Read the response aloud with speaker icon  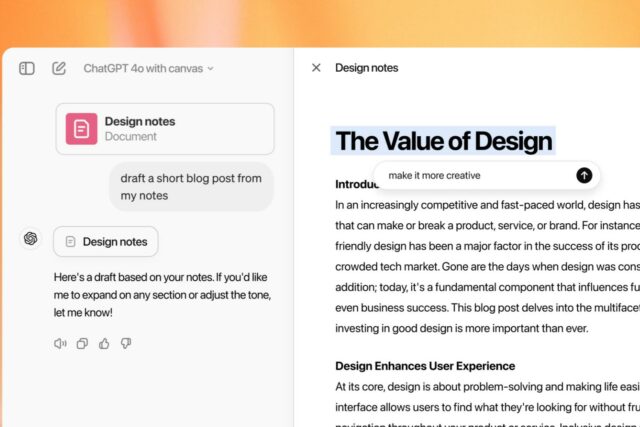coord(60,343)
